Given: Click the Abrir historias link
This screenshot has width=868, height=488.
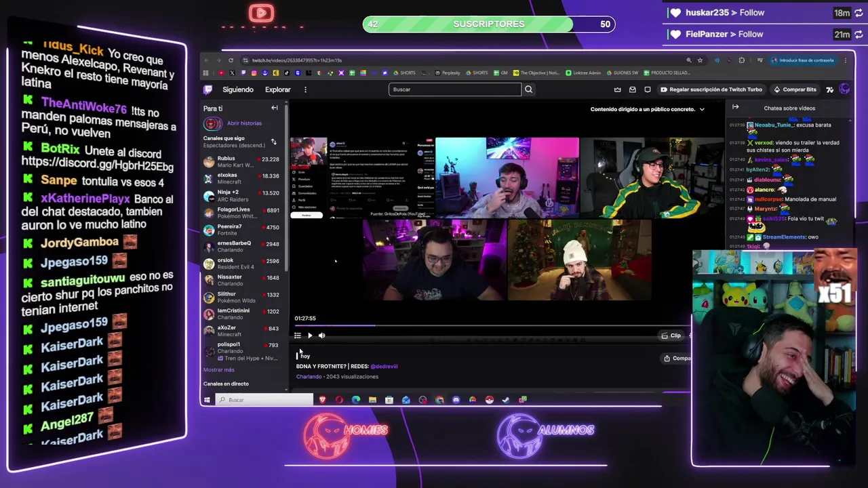Looking at the screenshot, I should click(x=244, y=123).
